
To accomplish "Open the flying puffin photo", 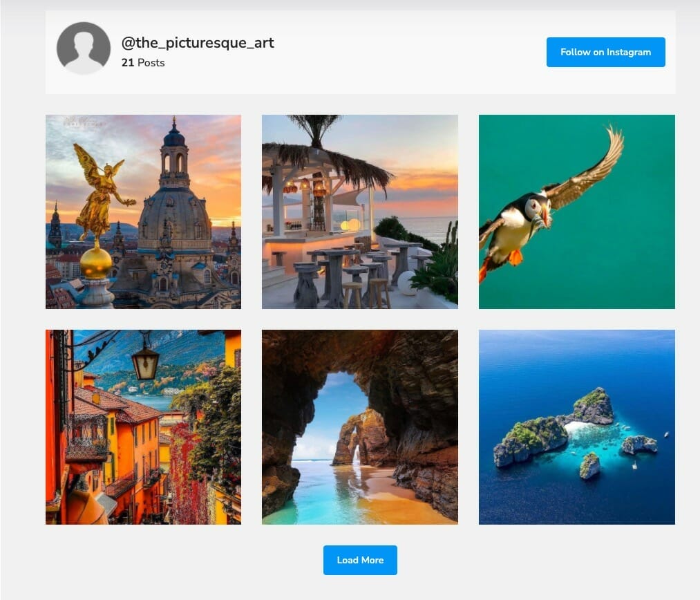I will point(576,211).
